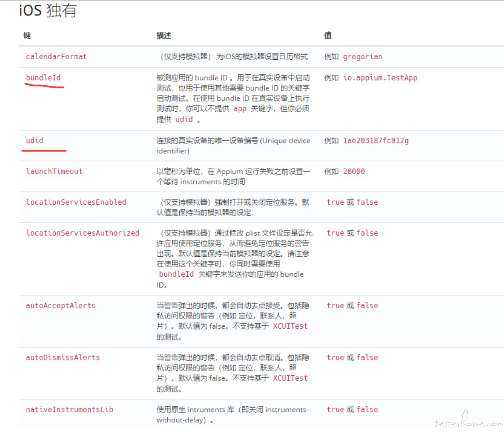This screenshot has width=504, height=434.
Task: Click the example value 'io.appium.TestApp'
Action: pos(380,78)
